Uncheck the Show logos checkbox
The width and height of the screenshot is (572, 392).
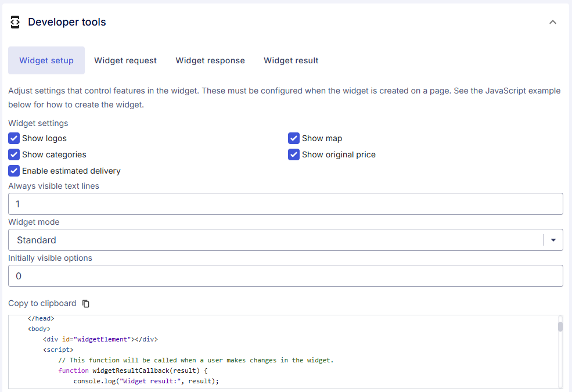[x=14, y=139]
